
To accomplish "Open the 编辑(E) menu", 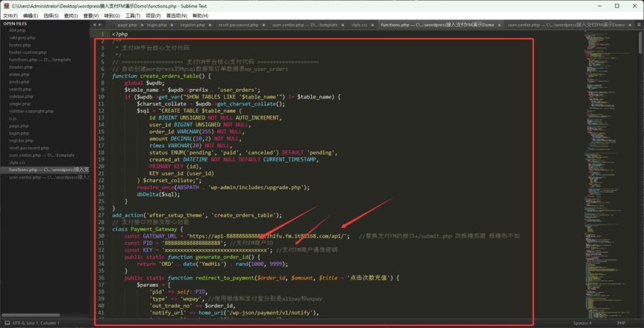I will coord(31,16).
